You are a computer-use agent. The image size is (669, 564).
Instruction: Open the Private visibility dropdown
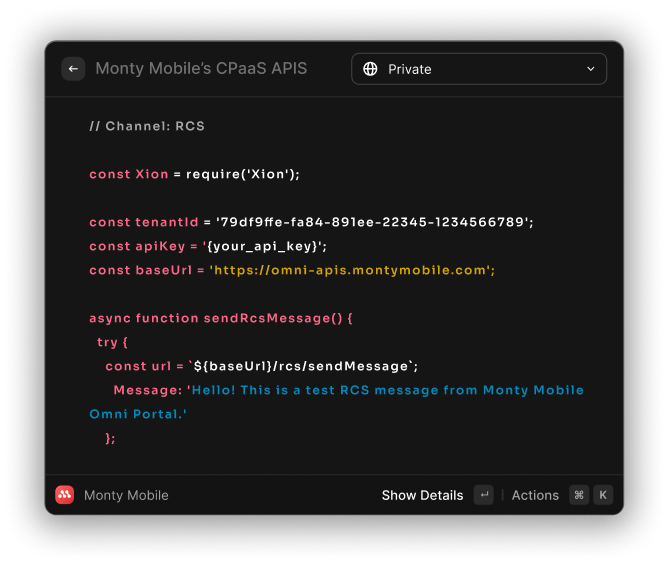coord(479,69)
